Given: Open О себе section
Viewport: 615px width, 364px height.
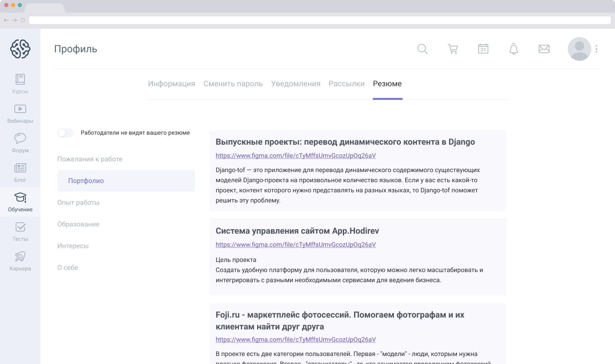Looking at the screenshot, I should (x=68, y=267).
